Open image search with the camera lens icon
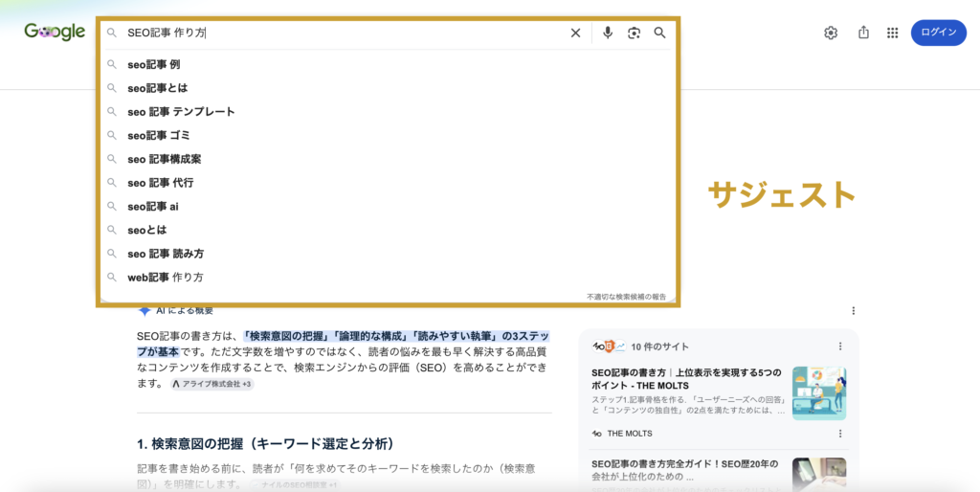This screenshot has height=492, width=980. [634, 34]
